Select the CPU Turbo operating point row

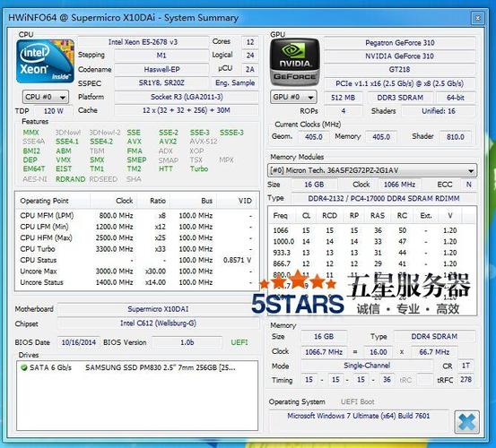(137, 249)
